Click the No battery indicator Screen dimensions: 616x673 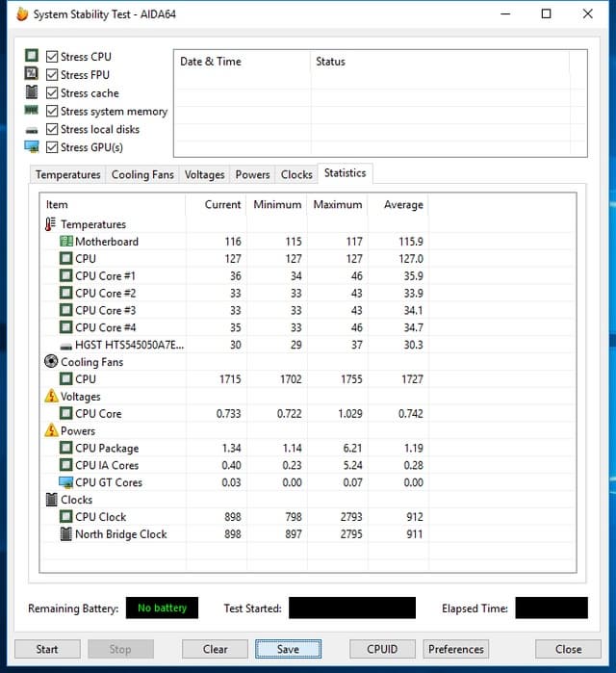[162, 608]
